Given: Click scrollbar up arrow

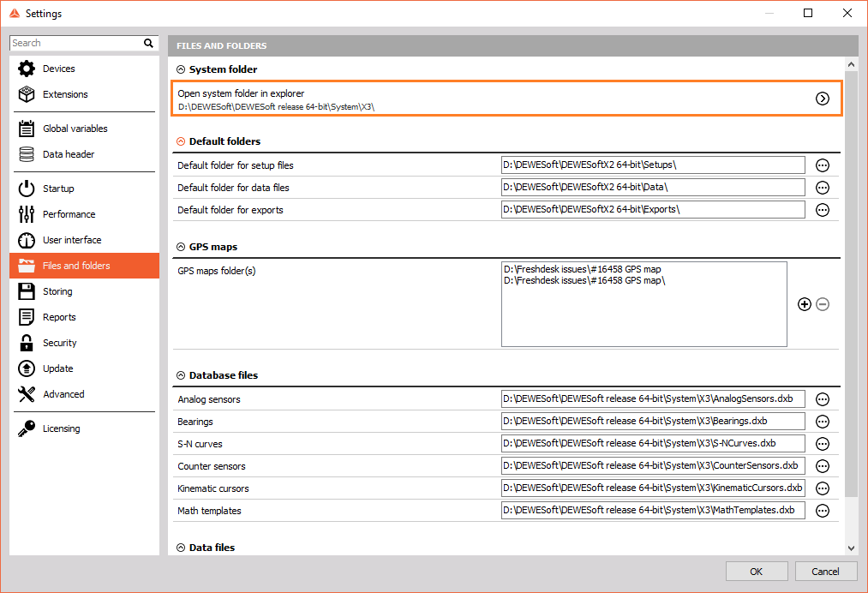Looking at the screenshot, I should click(851, 65).
